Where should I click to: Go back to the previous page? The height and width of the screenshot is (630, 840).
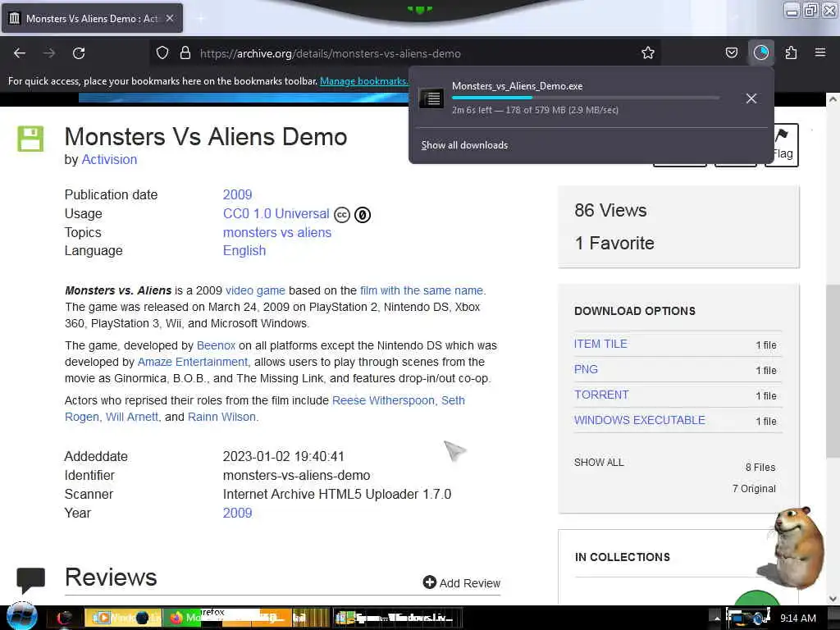click(x=20, y=53)
